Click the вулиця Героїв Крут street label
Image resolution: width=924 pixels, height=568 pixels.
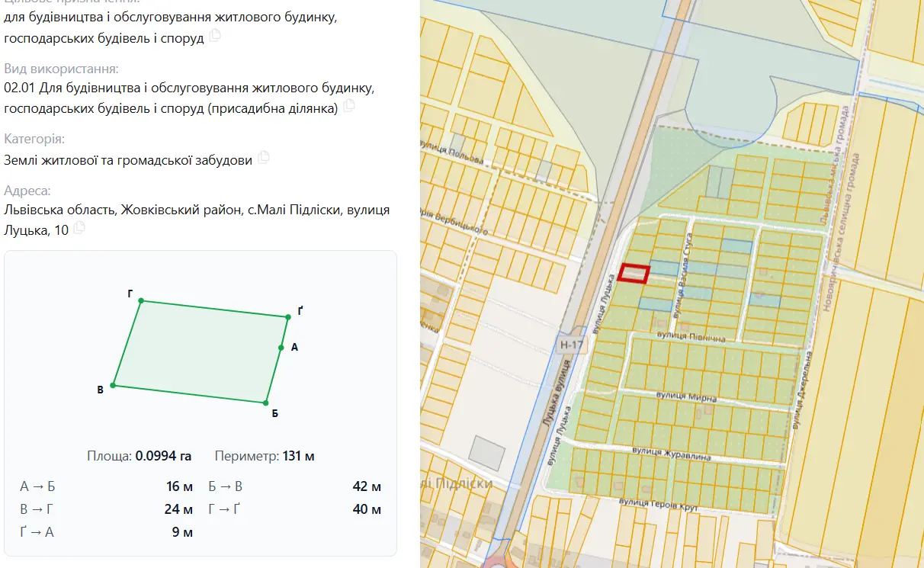(659, 505)
